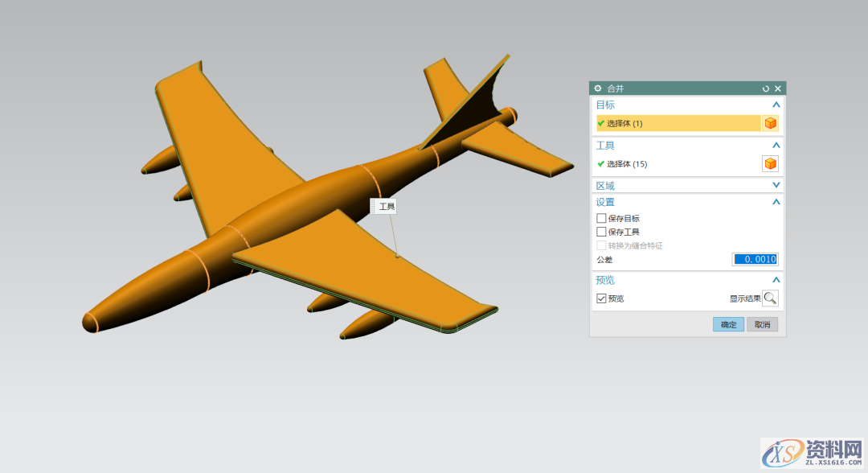Uncheck the 预览 checkbox
The width and height of the screenshot is (868, 473).
[x=601, y=298]
